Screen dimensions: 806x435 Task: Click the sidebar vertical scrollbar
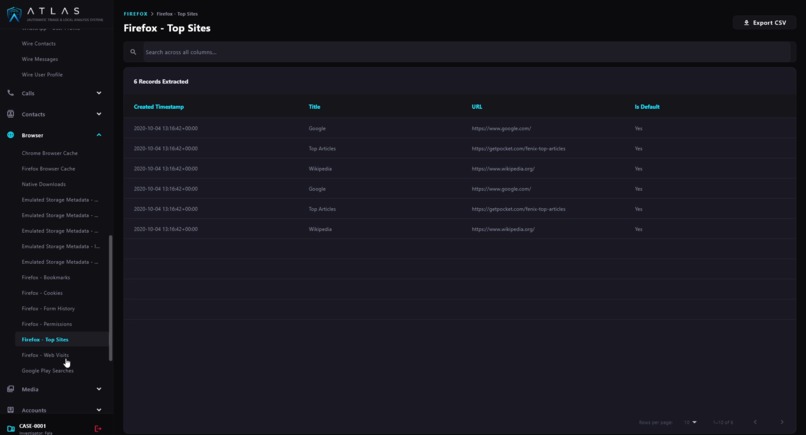(x=111, y=298)
